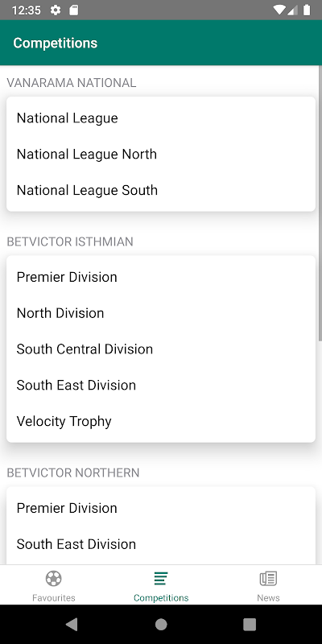The image size is (322, 644).
Task: Open Northern Premier Division
Action: point(161,509)
